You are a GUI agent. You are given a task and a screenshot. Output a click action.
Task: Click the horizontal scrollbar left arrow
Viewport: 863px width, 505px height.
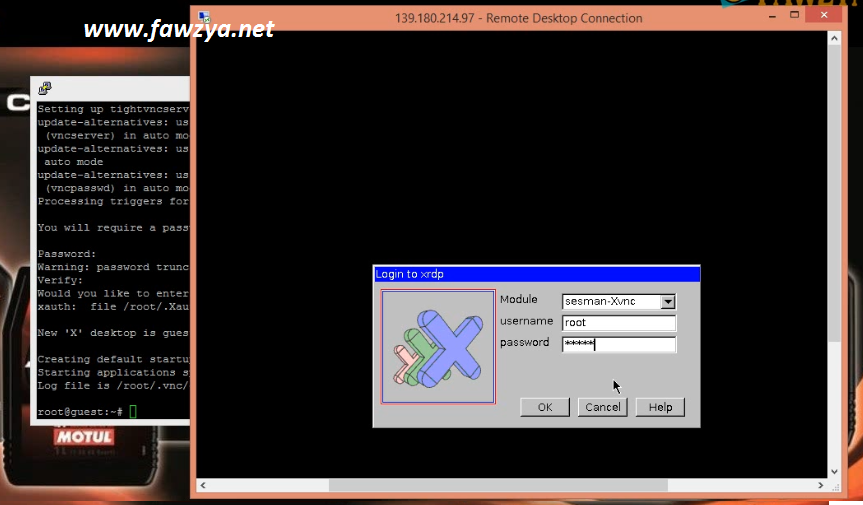(x=204, y=485)
